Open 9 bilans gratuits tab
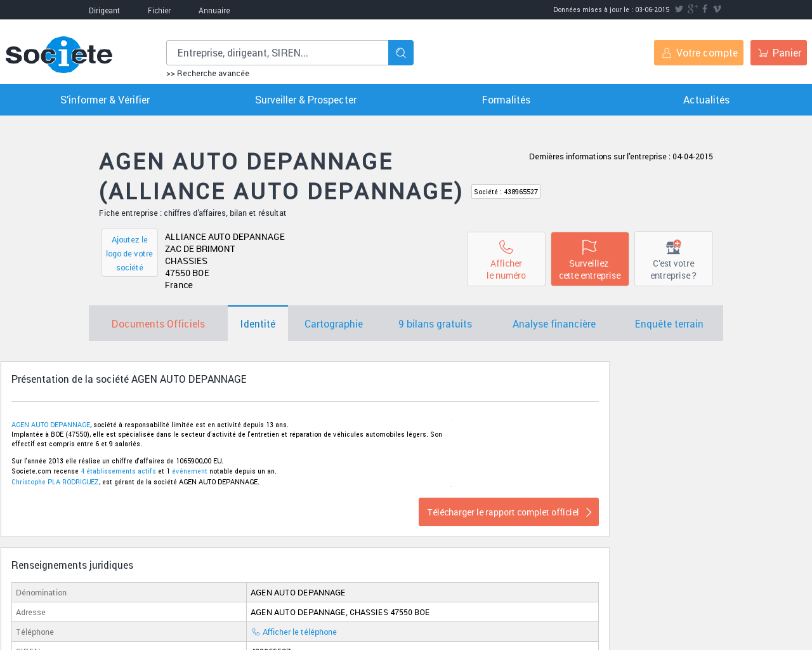 pos(435,324)
